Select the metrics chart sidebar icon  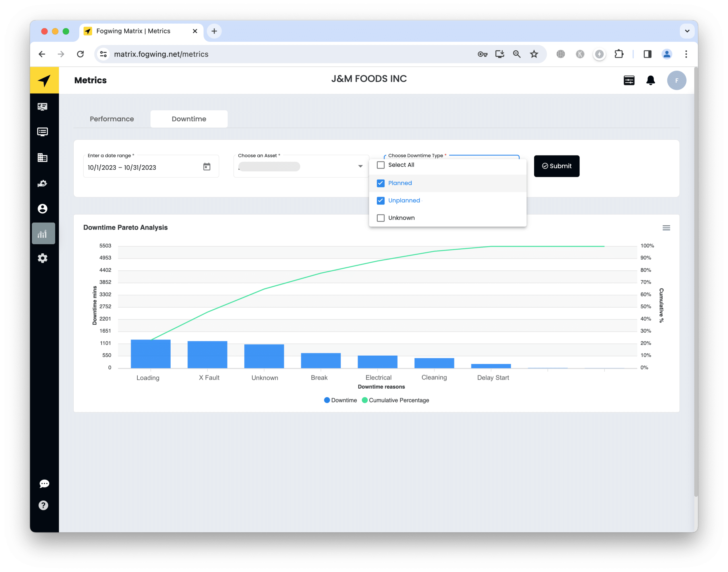click(x=44, y=234)
